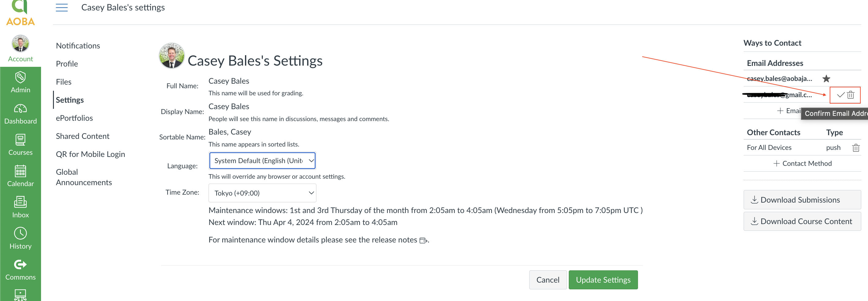Click the default email star icon
Image resolution: width=868 pixels, height=301 pixels.
click(826, 79)
